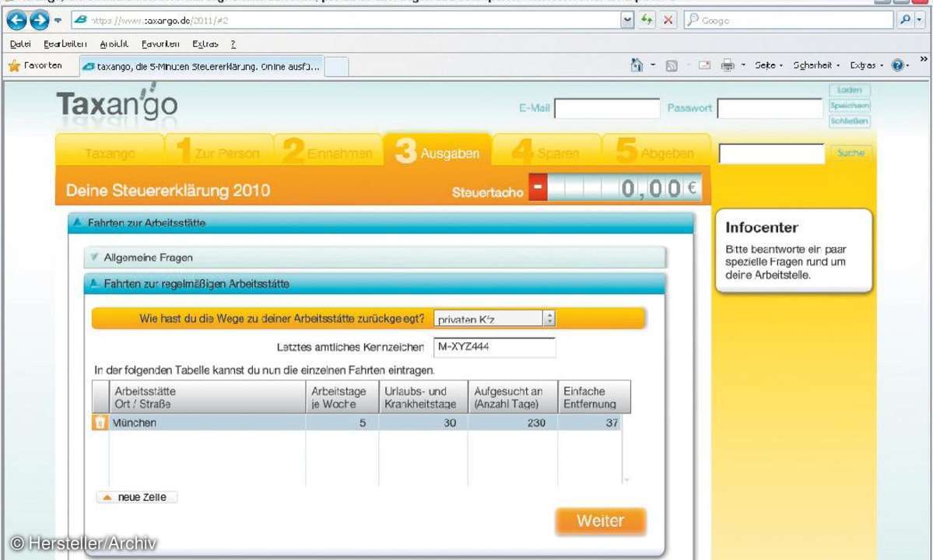This screenshot has height=560, width=933.
Task: Expand the Allgemeine Fragen section
Action: coord(375,257)
